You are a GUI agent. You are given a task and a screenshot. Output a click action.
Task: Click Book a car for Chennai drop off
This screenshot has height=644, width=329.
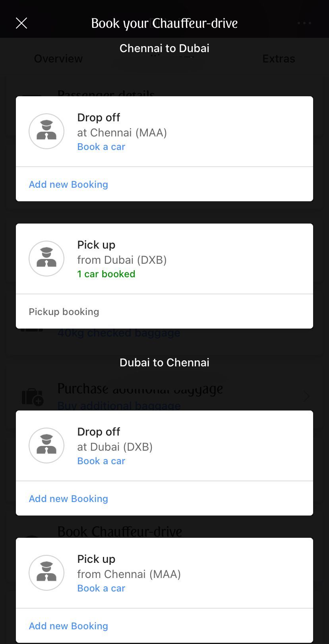[x=101, y=147]
